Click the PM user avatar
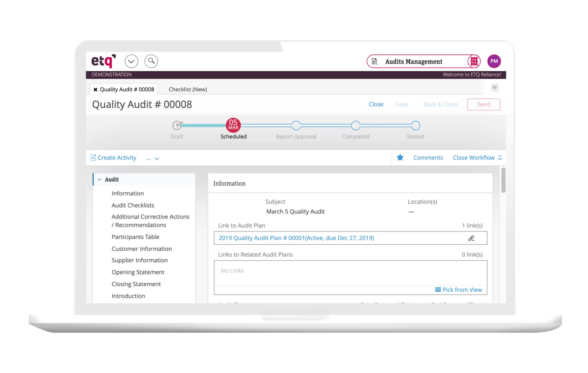The image size is (588, 373). click(494, 61)
